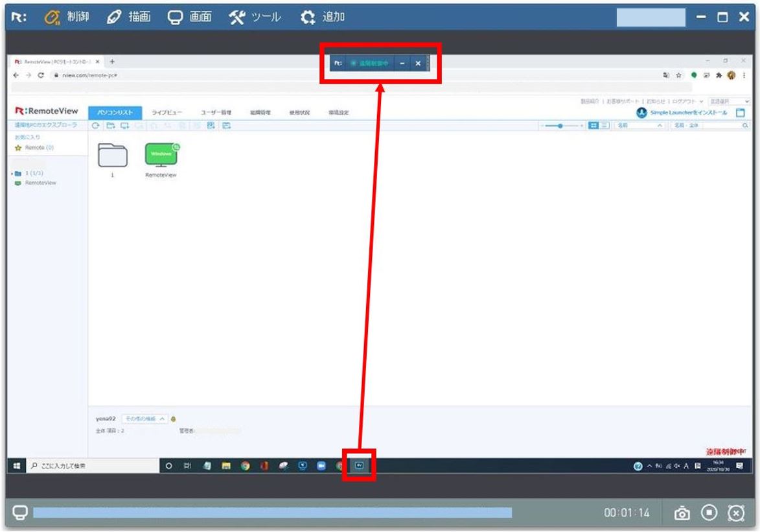Click the RemoteView R: logo in viewer title bar

pos(19,17)
